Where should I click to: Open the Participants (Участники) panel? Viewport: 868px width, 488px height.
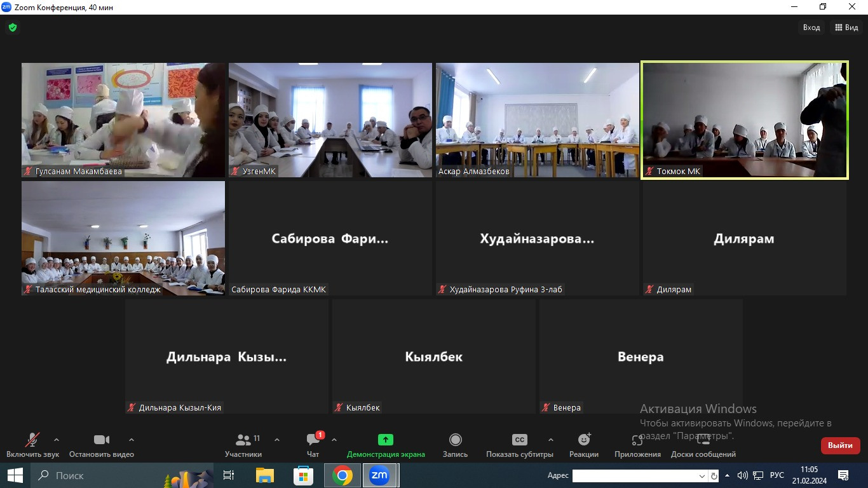pos(243,445)
